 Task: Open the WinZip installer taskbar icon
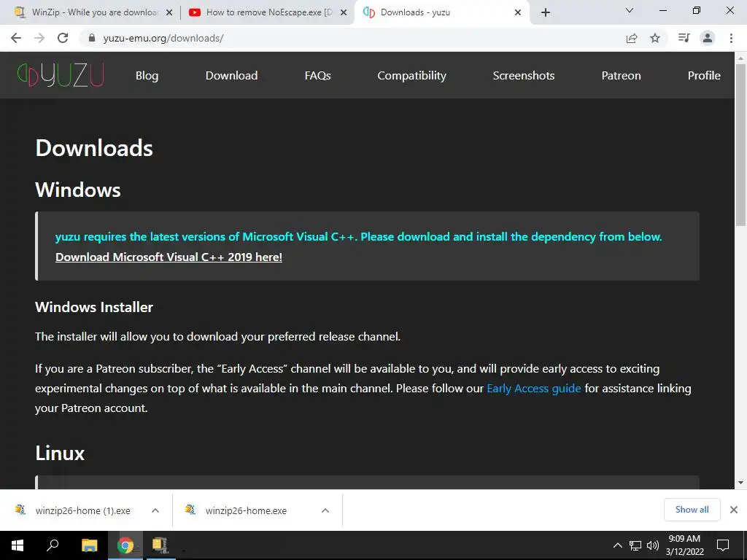(160, 545)
